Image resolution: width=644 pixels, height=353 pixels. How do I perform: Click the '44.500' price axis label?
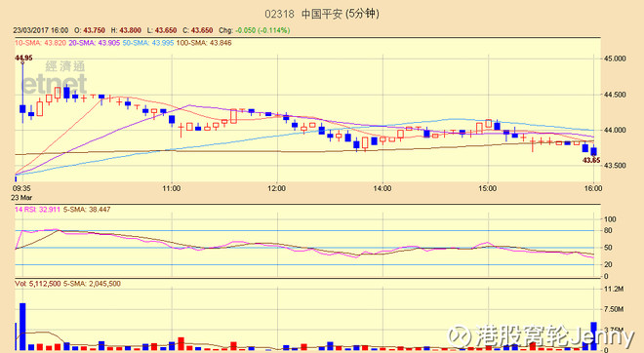pyautogui.click(x=615, y=95)
